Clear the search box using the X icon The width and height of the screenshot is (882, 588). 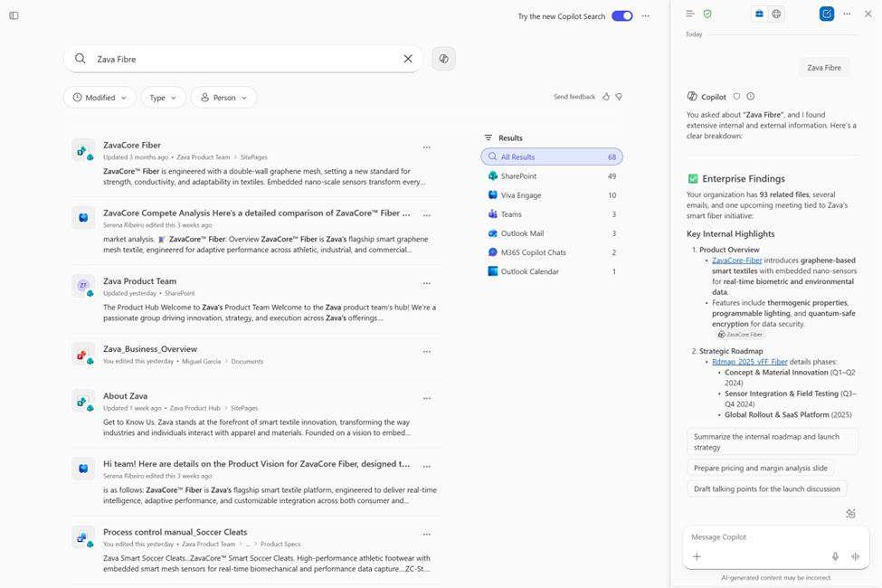pos(408,58)
